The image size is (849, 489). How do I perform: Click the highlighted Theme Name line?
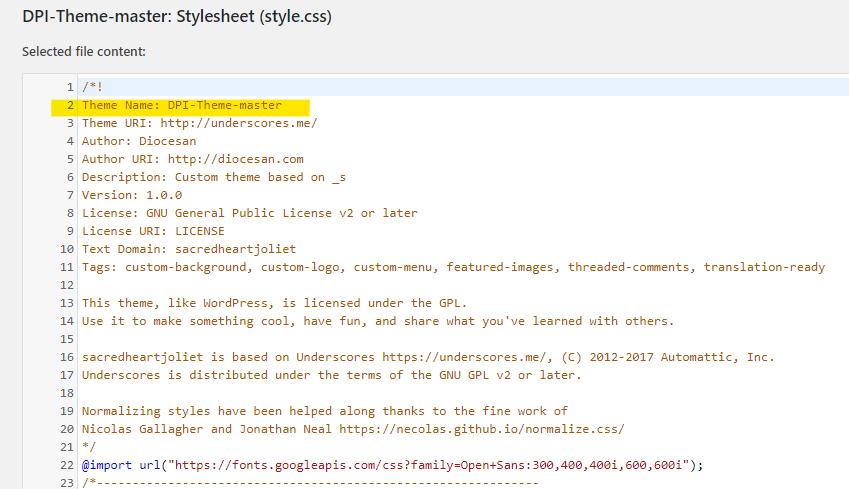[x=181, y=105]
